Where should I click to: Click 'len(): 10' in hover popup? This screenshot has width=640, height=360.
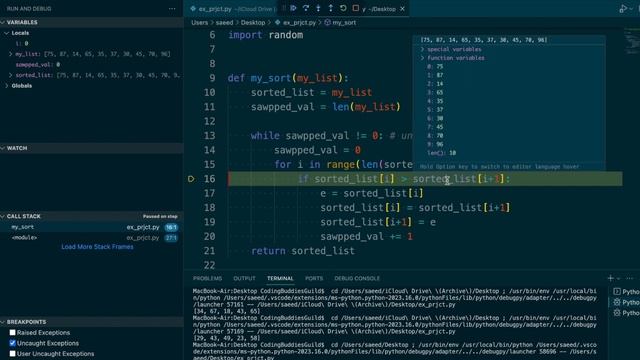(x=442, y=153)
